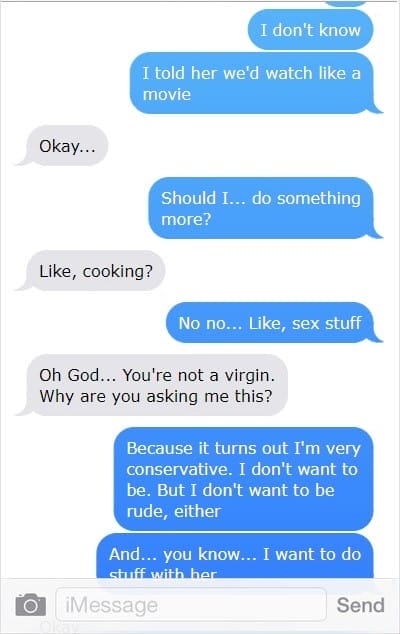
Task: Tap the Send button
Action: (x=360, y=605)
